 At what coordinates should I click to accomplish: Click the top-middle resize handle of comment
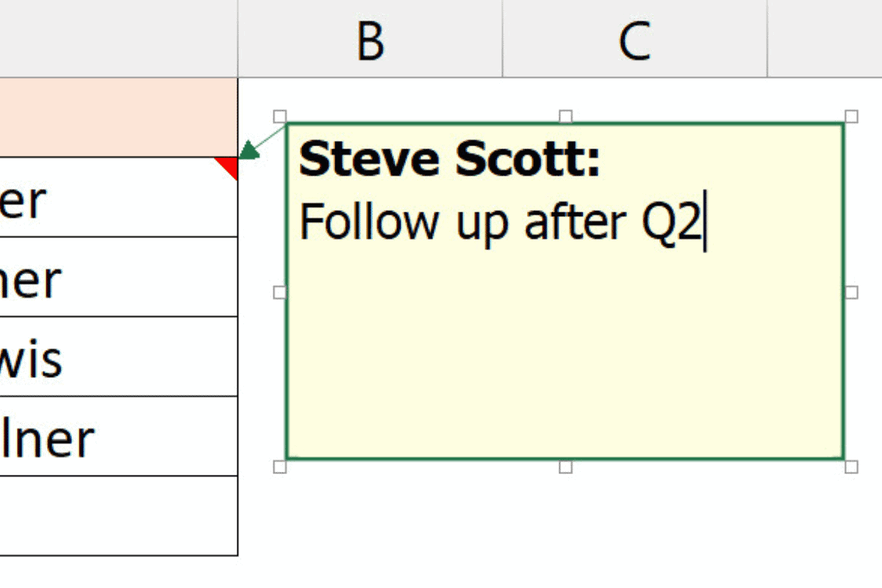pyautogui.click(x=565, y=116)
